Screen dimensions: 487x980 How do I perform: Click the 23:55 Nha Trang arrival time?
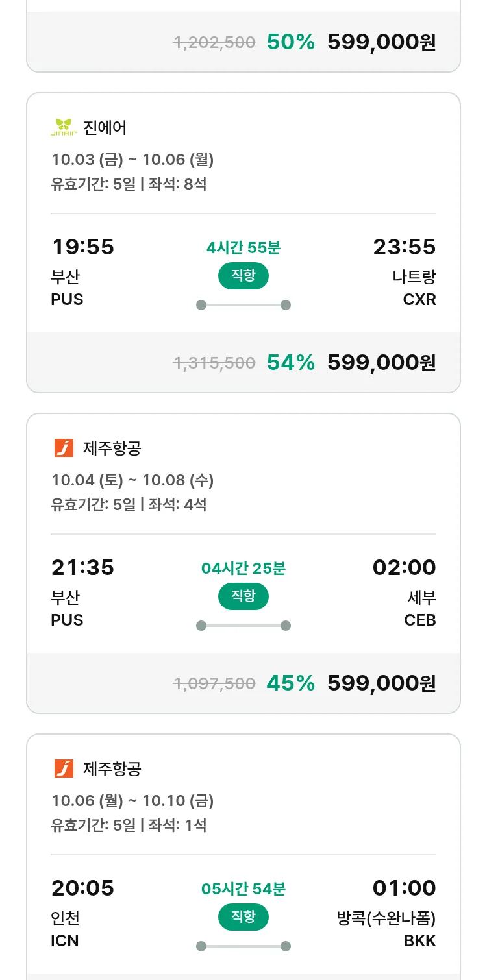[404, 247]
